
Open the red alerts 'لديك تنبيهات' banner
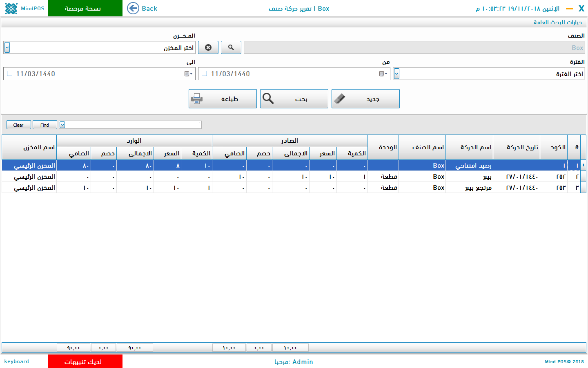85,361
